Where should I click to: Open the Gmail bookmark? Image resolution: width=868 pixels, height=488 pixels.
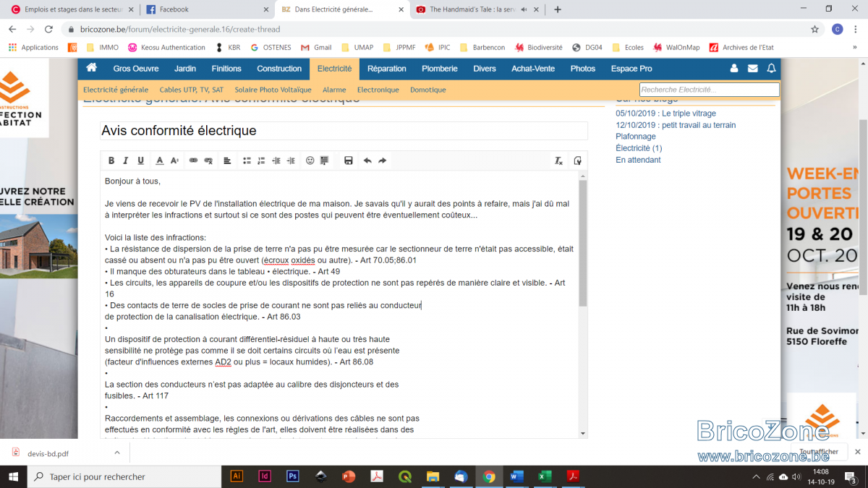tap(316, 47)
